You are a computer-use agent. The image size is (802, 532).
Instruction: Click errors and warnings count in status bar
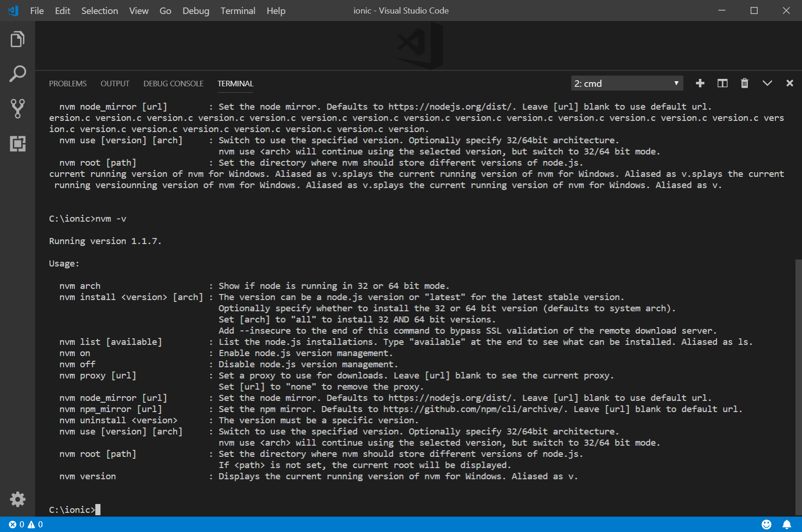pos(26,525)
